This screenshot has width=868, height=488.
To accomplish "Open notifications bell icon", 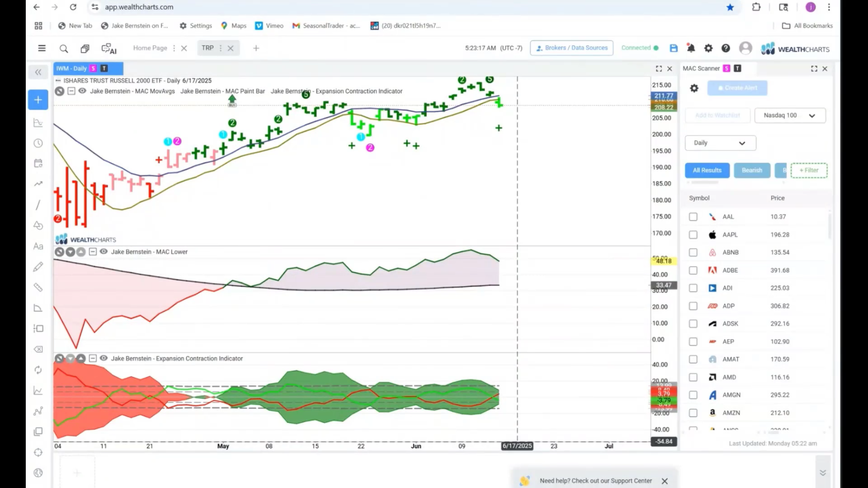I will point(691,48).
